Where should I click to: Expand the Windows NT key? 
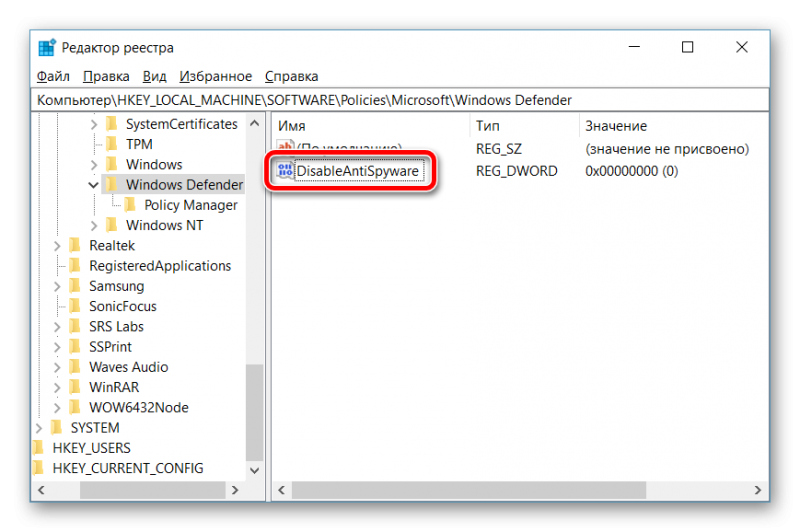[x=94, y=225]
